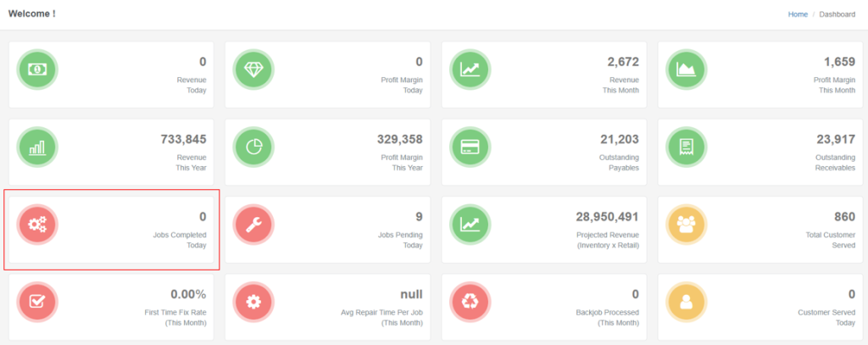Click the credit card icon for Outstanding Payables
Viewport: 868px width, 345px height.
(x=470, y=147)
